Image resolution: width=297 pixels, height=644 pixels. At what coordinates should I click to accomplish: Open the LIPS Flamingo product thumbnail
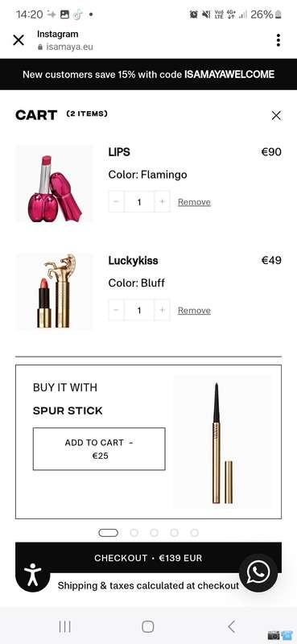[x=54, y=184]
